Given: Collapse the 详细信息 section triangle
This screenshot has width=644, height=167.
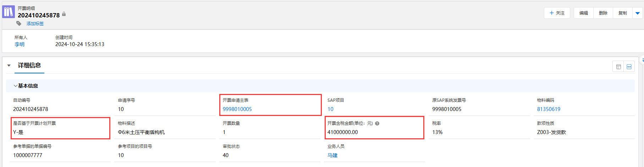Looking at the screenshot, I should [9, 66].
